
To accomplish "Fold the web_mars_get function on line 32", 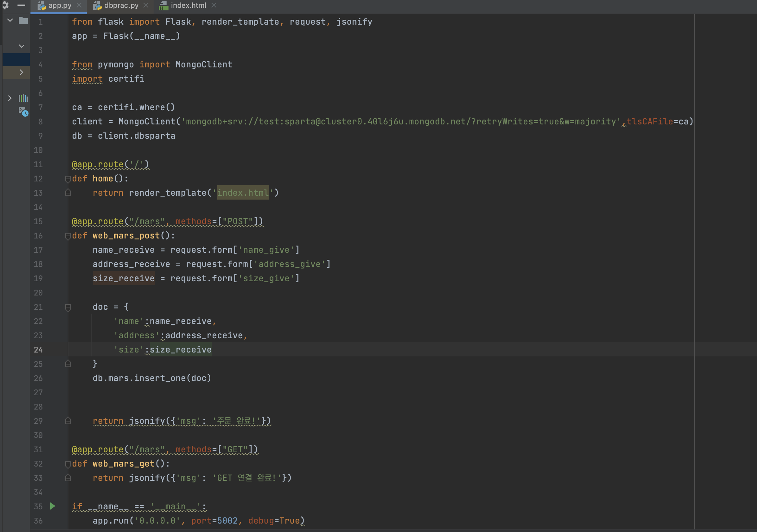I will coord(68,464).
